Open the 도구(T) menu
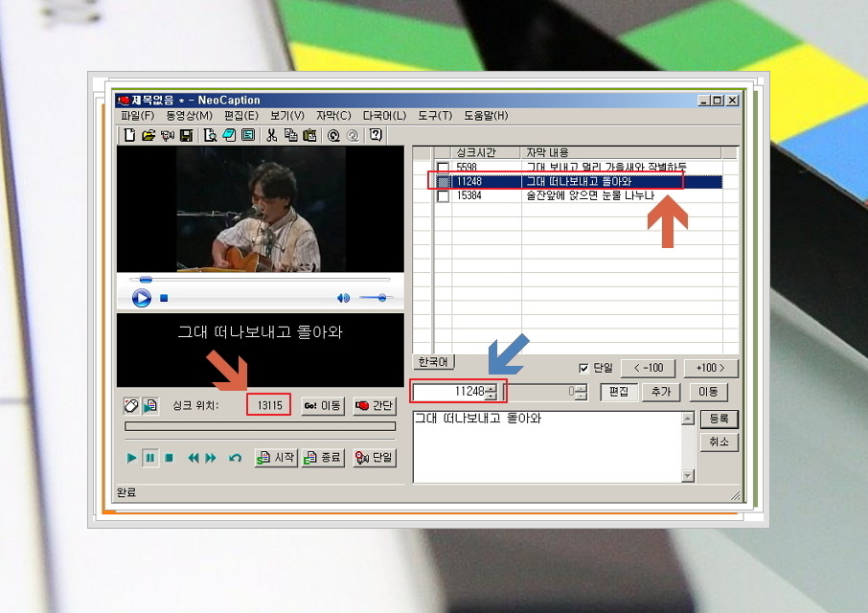This screenshot has width=868, height=613. (x=435, y=115)
